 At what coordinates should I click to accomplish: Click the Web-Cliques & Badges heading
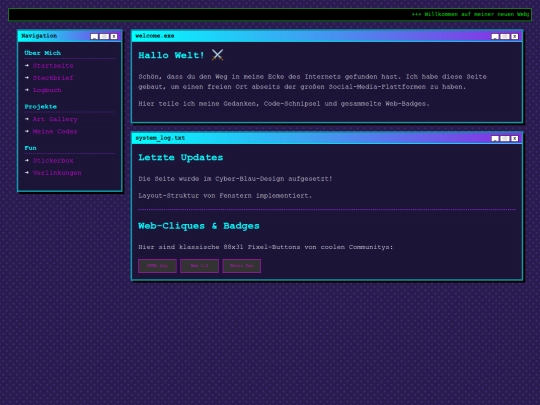pyautogui.click(x=199, y=226)
